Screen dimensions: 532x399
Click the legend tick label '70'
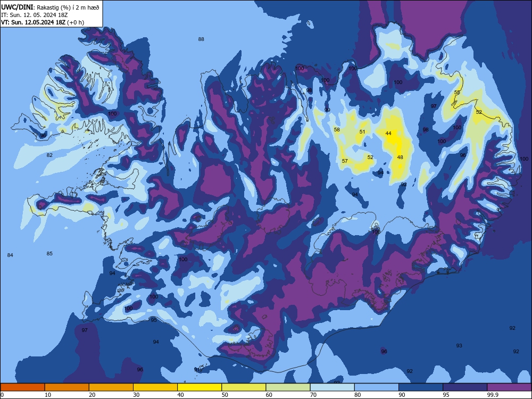tap(313, 395)
